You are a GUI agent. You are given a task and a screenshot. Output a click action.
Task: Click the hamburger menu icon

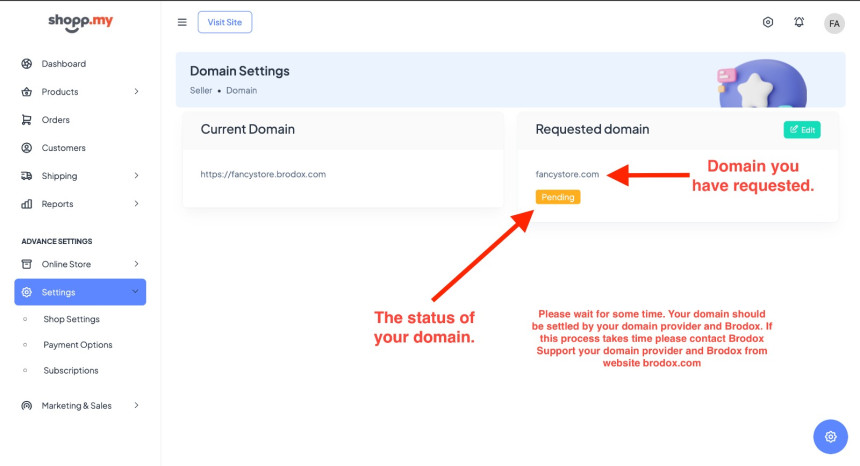click(182, 22)
